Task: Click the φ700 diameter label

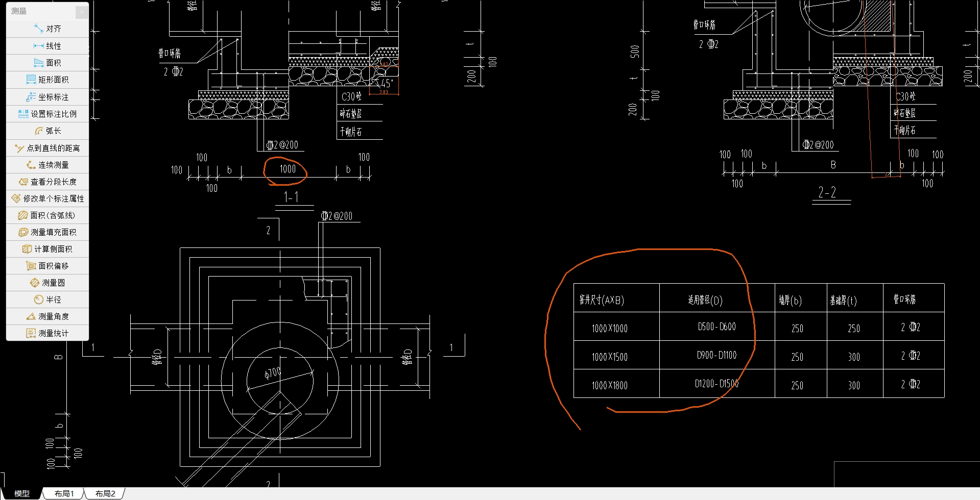Action: click(x=273, y=373)
